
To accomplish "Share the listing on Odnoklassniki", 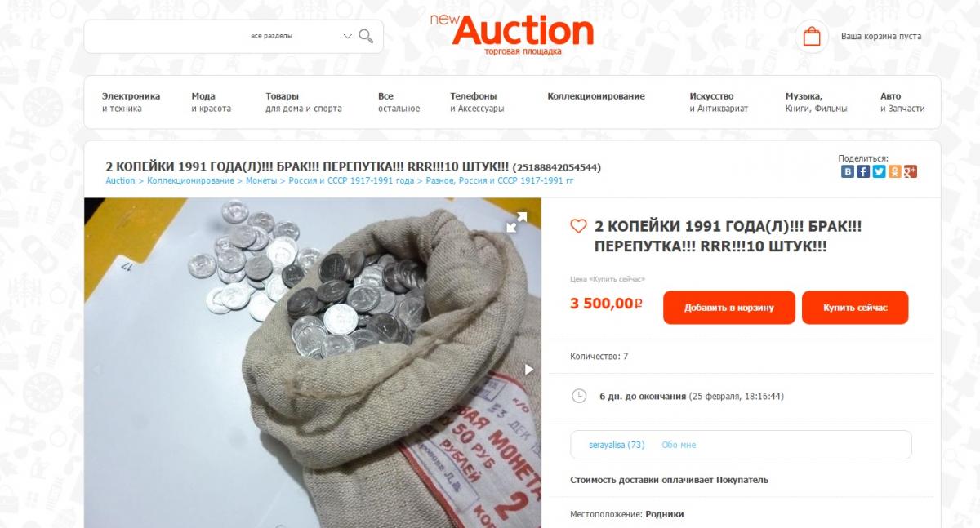I will (x=895, y=171).
